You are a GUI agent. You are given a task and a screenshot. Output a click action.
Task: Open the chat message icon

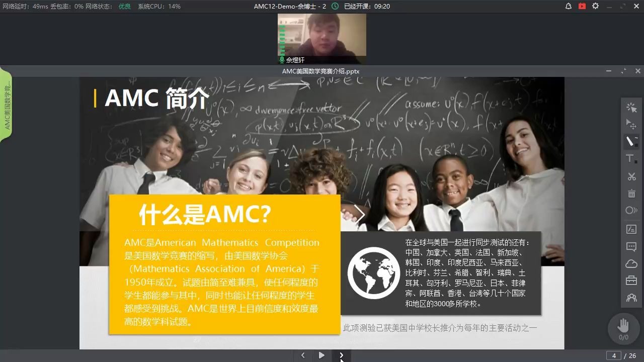click(631, 247)
